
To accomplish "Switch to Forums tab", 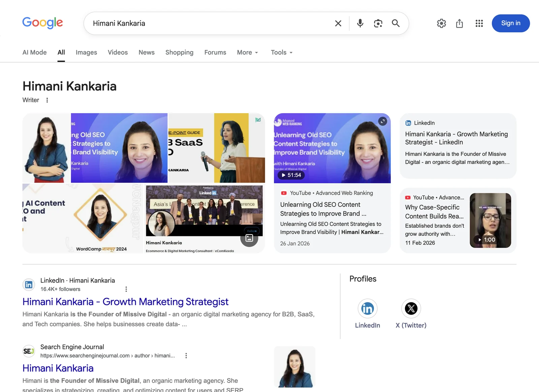I will (215, 52).
